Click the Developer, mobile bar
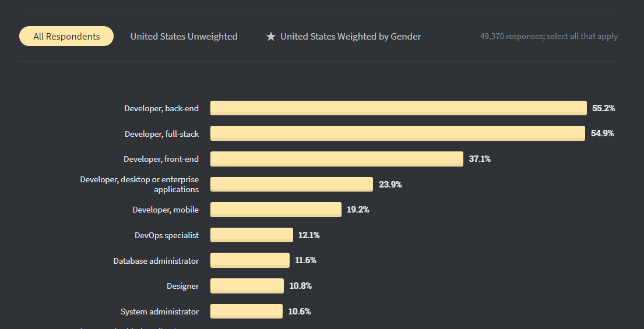This screenshot has height=329, width=644. pos(276,210)
